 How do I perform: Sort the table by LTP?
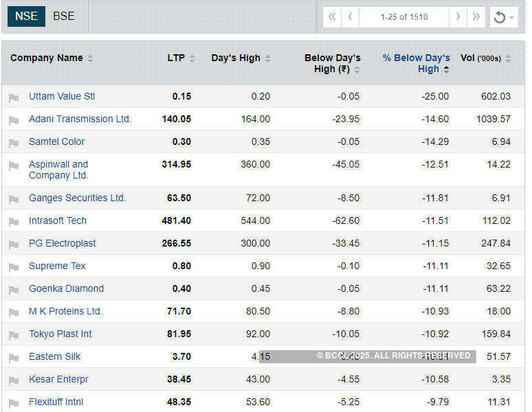(x=181, y=58)
